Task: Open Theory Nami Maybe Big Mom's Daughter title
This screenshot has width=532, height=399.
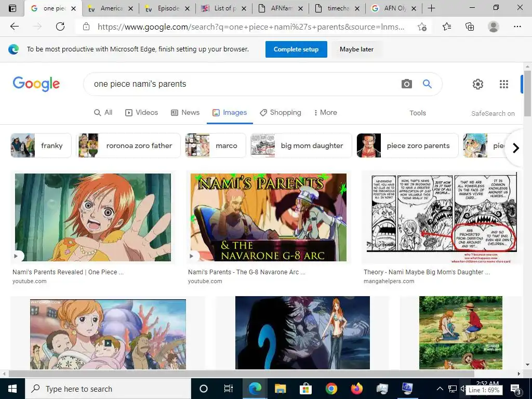Action: 427,272
